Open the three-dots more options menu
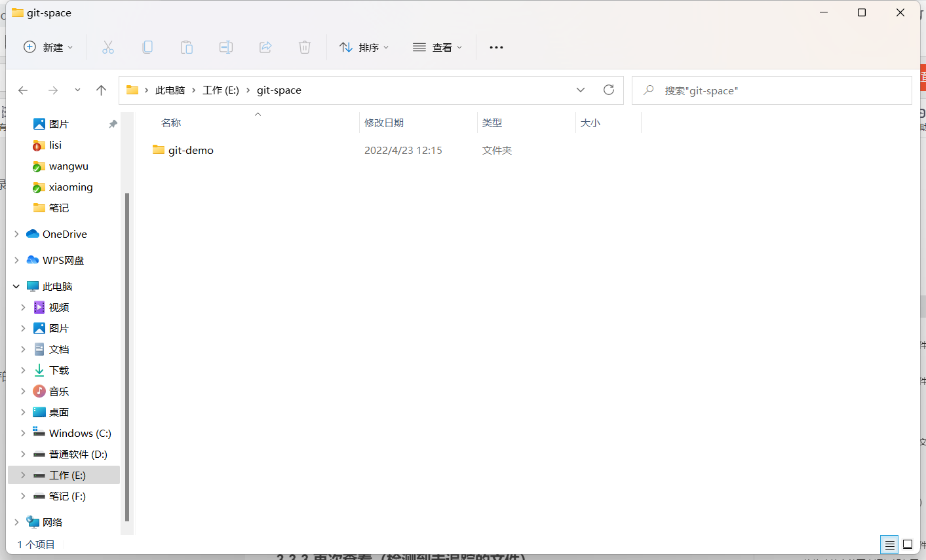The height and width of the screenshot is (560, 926). pyautogui.click(x=496, y=47)
